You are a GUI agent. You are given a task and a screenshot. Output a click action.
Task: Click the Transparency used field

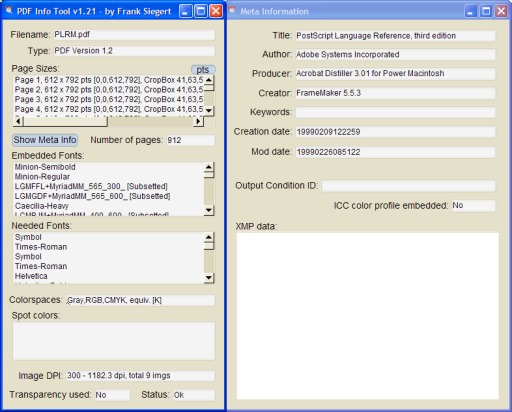coord(112,395)
